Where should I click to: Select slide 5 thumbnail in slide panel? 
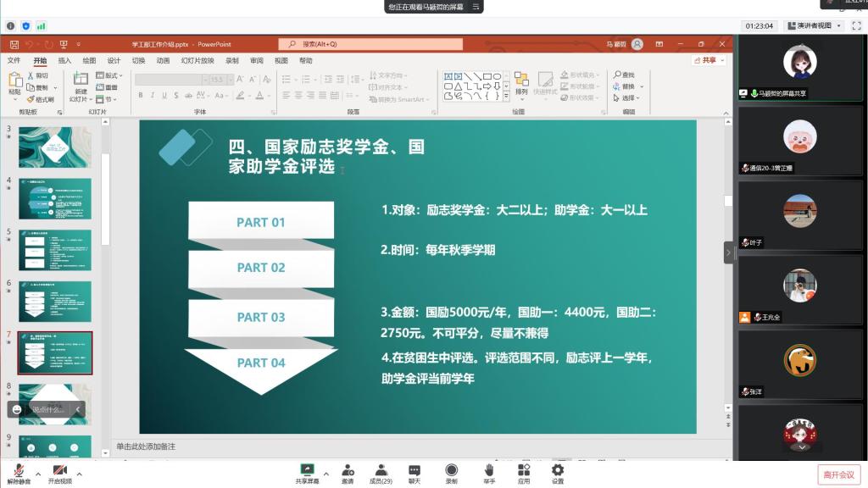click(55, 250)
